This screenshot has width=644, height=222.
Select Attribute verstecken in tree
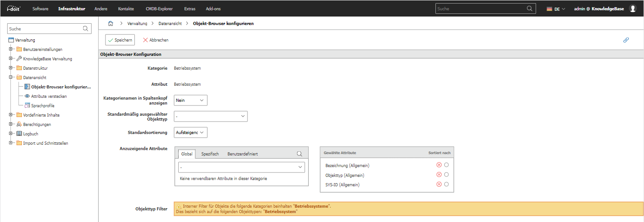[x=49, y=96]
